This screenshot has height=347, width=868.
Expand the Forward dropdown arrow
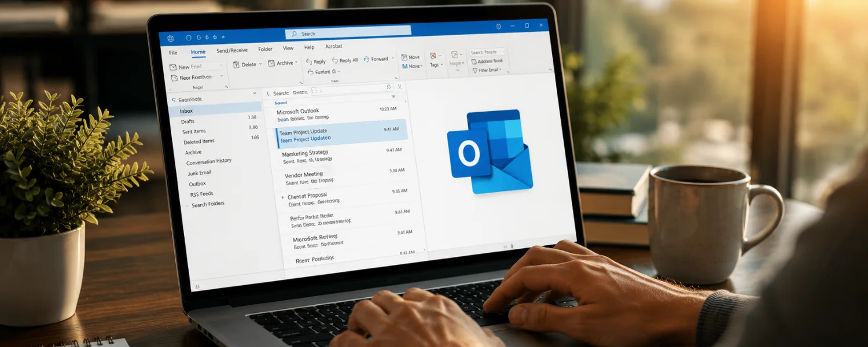(x=392, y=58)
